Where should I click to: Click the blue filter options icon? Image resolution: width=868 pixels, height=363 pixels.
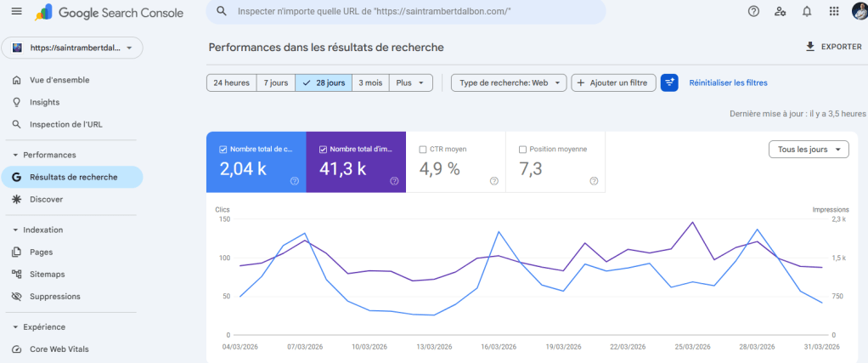[x=669, y=82]
